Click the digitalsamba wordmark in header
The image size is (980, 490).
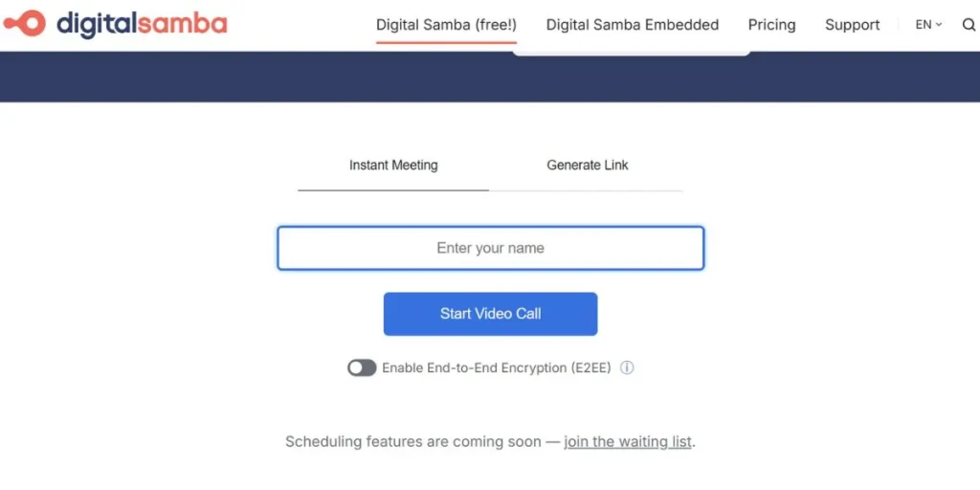click(x=142, y=24)
